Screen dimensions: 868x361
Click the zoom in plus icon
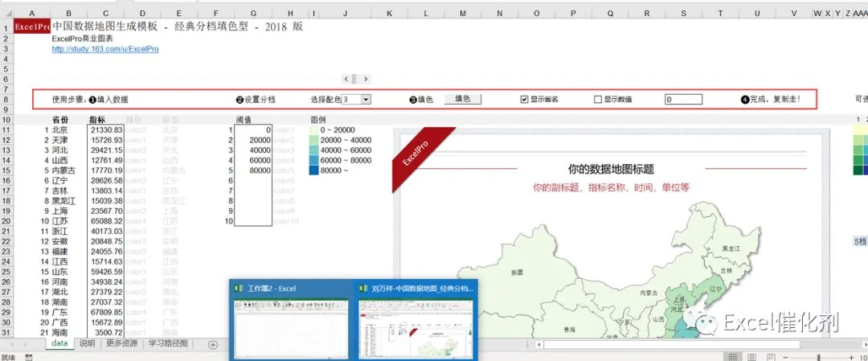[x=851, y=358]
